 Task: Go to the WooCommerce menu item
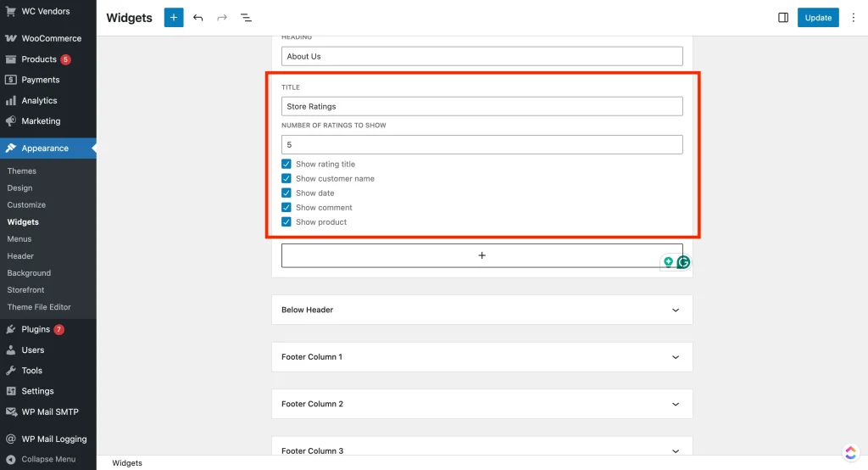click(x=51, y=38)
